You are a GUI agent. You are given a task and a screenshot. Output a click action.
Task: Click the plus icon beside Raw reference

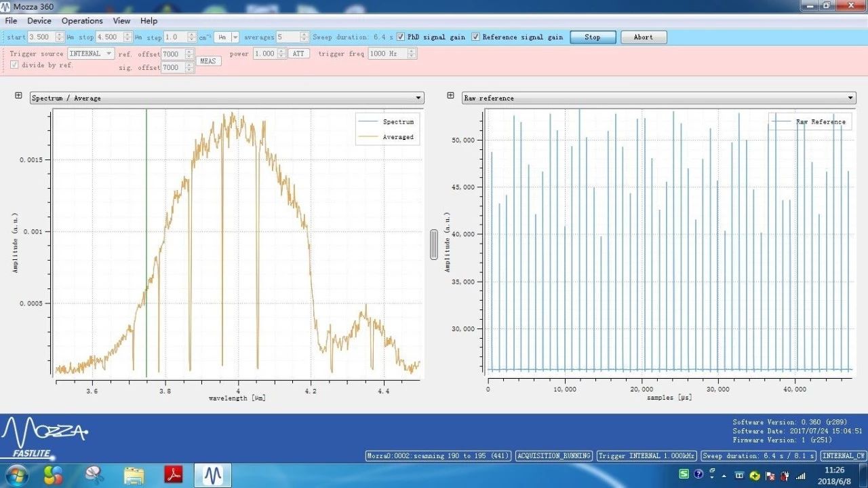450,96
